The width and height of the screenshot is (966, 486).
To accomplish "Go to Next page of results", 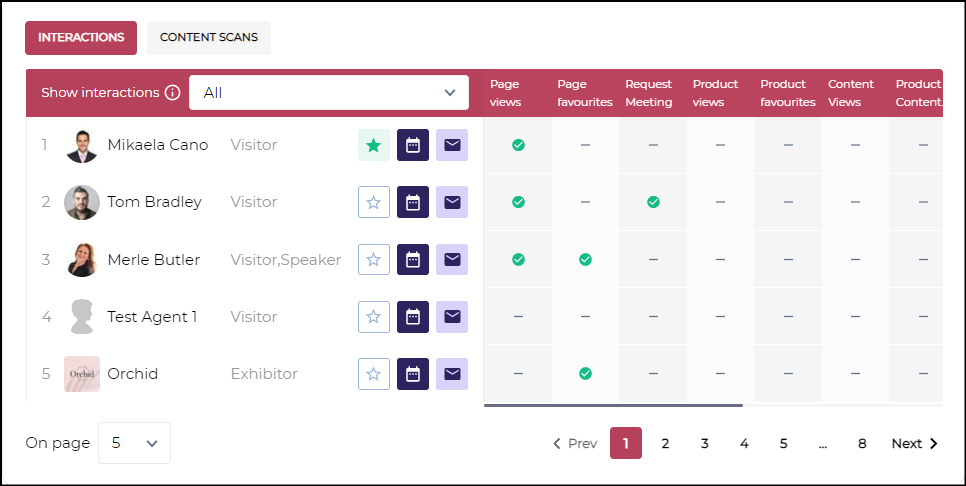I will pos(914,443).
